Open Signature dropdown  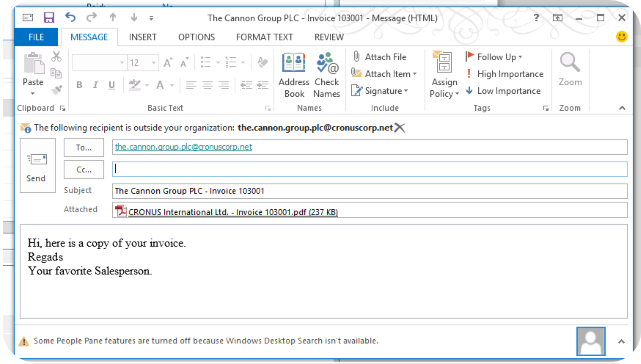click(379, 91)
